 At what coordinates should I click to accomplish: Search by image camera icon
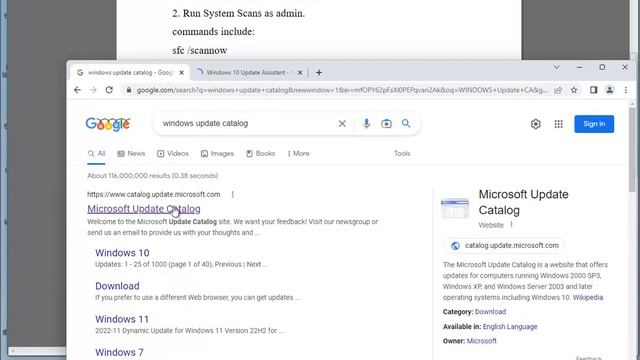(x=386, y=123)
